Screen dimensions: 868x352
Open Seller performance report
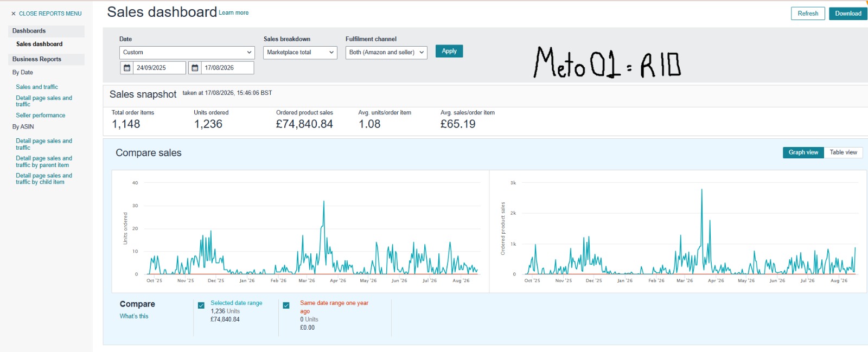click(x=41, y=116)
